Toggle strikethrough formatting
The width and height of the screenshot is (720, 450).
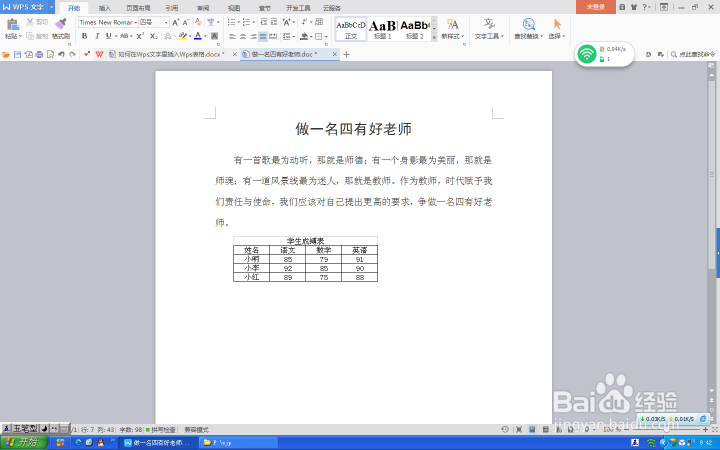pyautogui.click(x=124, y=36)
